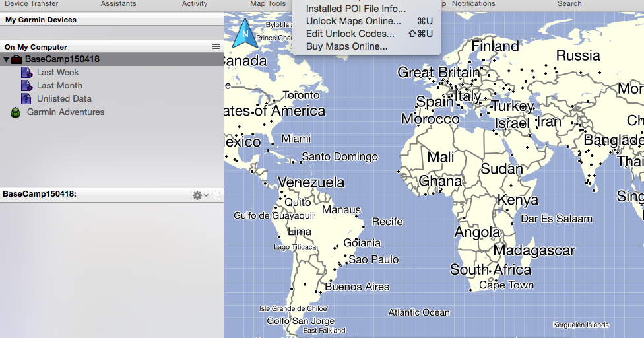Click the Activity toolbar label
This screenshot has width=644, height=338.
tap(195, 4)
